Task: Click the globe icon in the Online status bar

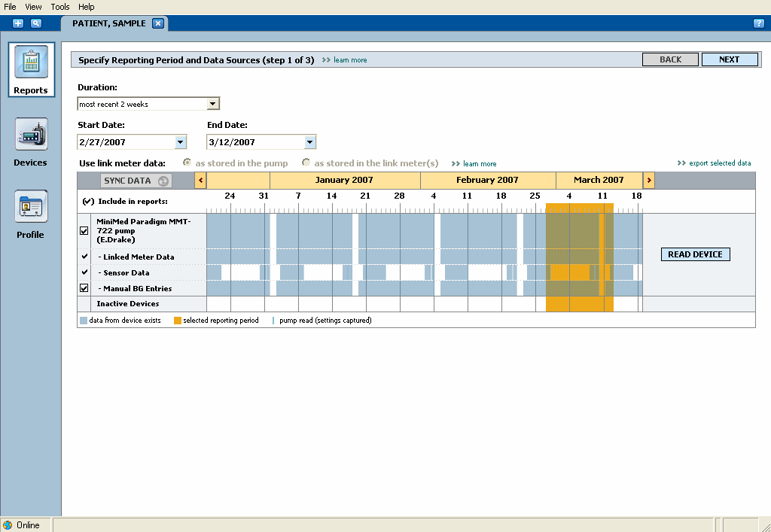Action: (8, 525)
